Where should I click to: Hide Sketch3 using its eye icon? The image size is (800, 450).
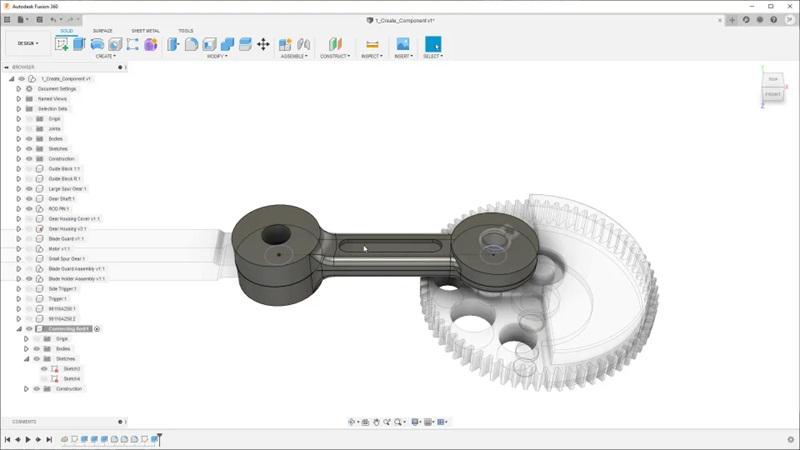point(44,369)
